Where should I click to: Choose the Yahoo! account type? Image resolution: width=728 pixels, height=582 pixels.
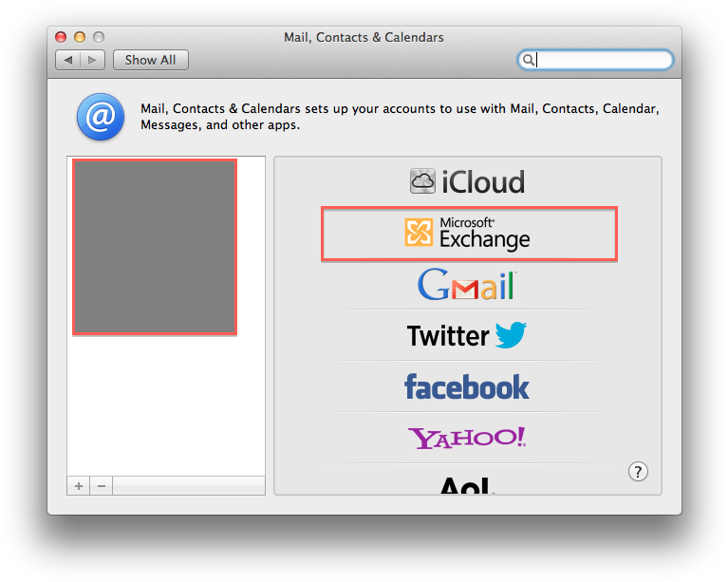tap(467, 438)
